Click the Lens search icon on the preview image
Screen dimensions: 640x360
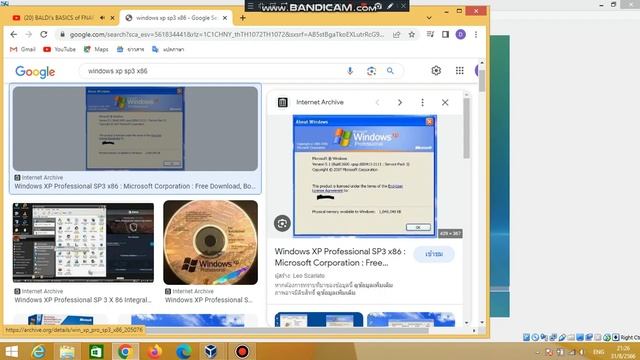pyautogui.click(x=282, y=223)
